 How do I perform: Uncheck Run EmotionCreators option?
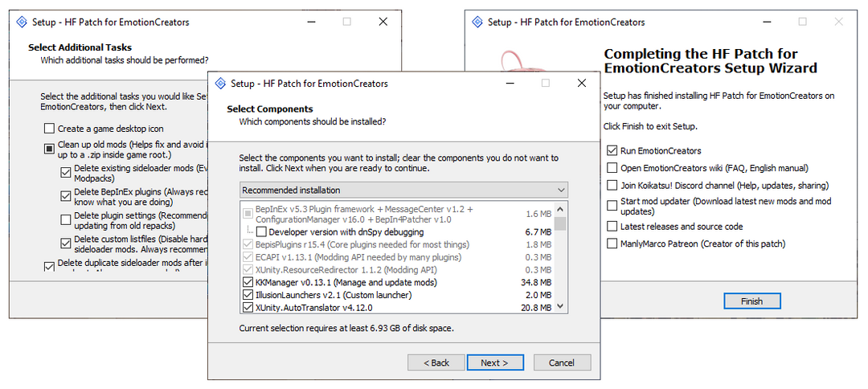(x=612, y=150)
